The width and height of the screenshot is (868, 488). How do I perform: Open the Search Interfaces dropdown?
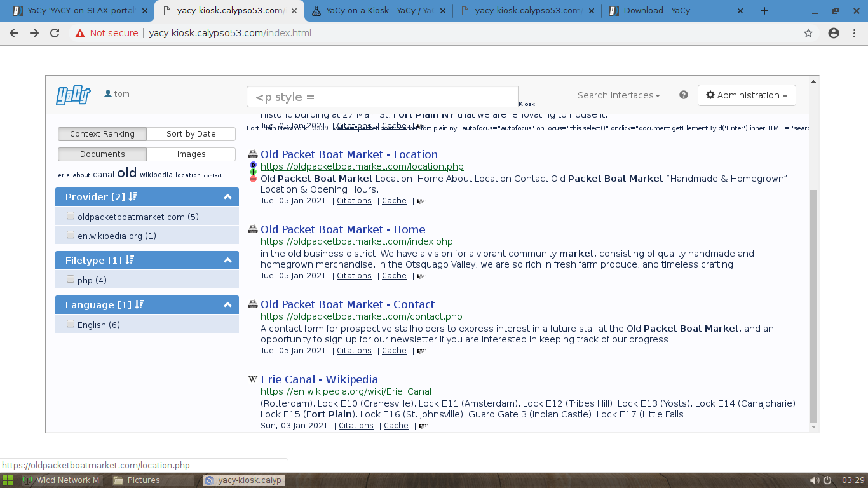pos(618,95)
